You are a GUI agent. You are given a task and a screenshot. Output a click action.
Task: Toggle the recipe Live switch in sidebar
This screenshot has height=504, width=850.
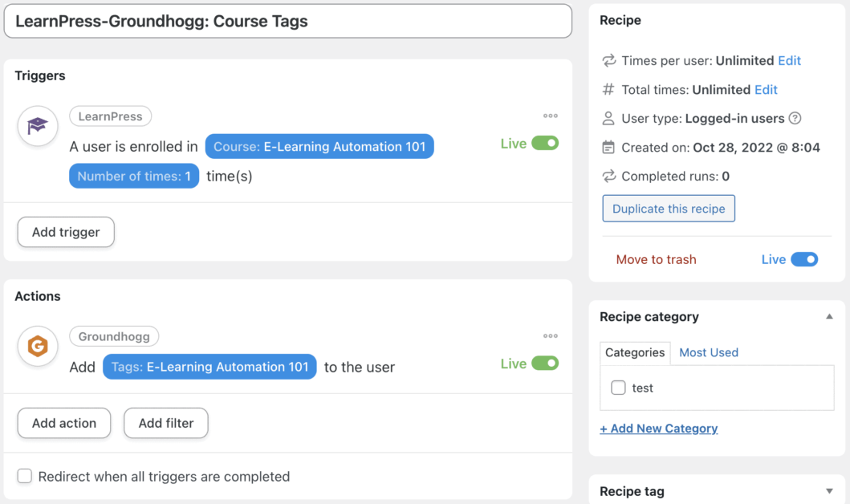tap(804, 259)
